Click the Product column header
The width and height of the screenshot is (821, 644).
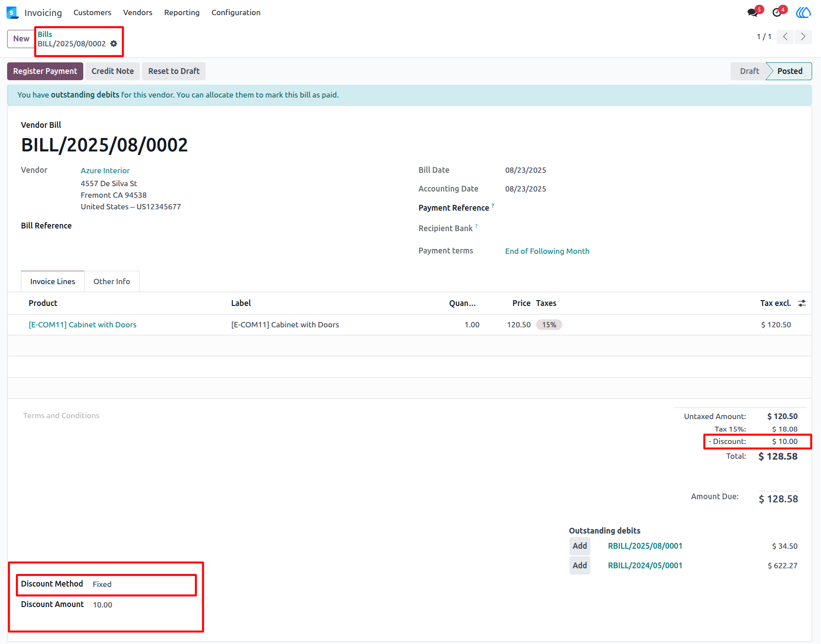(x=43, y=303)
